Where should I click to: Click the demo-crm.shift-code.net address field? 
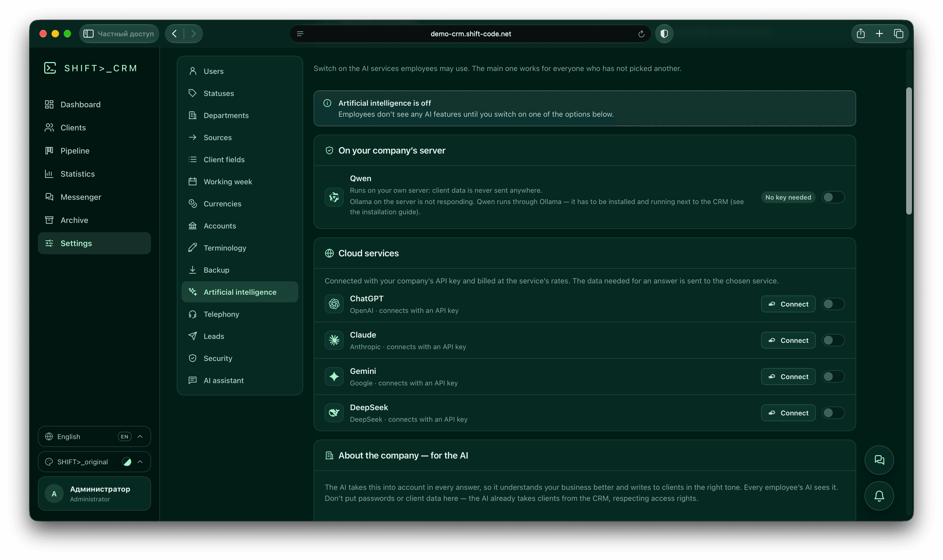coord(470,34)
